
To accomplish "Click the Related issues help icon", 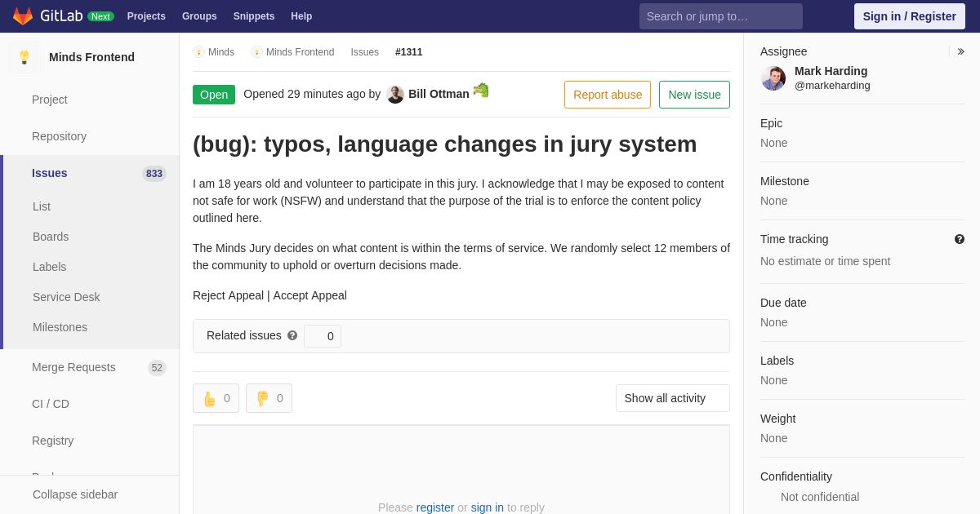I will (292, 335).
